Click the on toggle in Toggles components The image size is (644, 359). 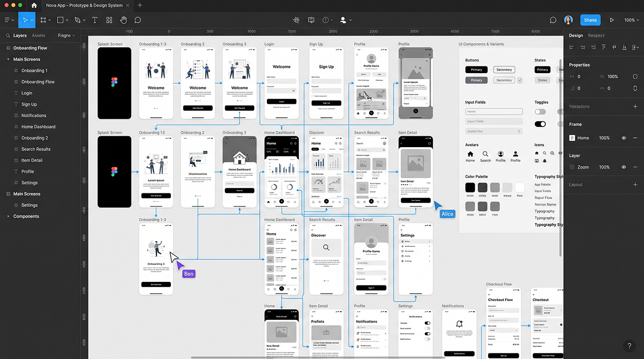(540, 124)
